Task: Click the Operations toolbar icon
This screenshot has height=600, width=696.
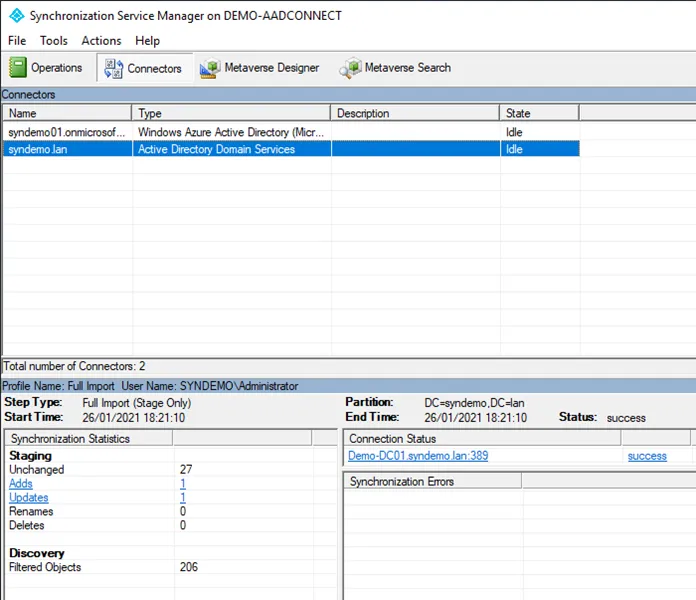Action: coord(19,68)
